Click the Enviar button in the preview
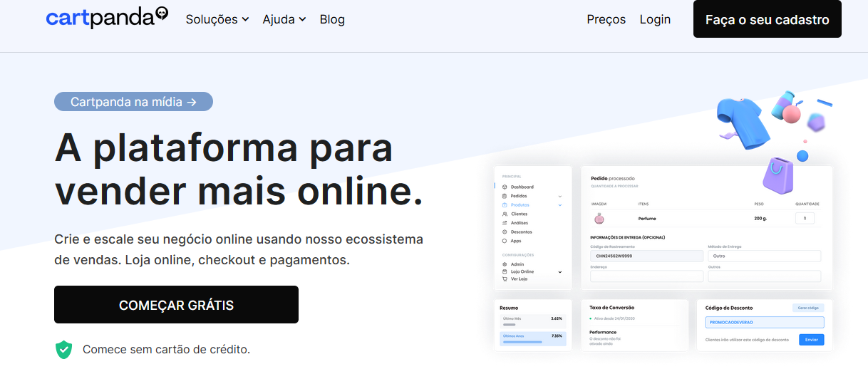Viewport: 868px width, 369px height. tap(811, 340)
